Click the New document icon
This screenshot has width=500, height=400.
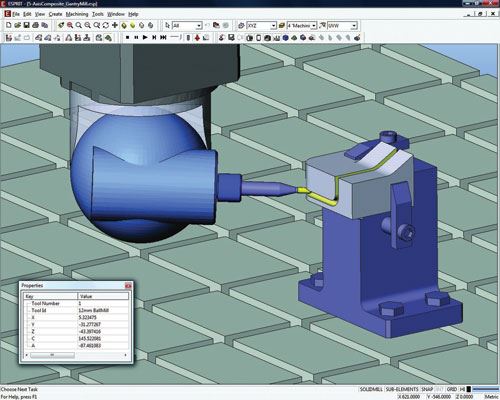tap(9, 25)
